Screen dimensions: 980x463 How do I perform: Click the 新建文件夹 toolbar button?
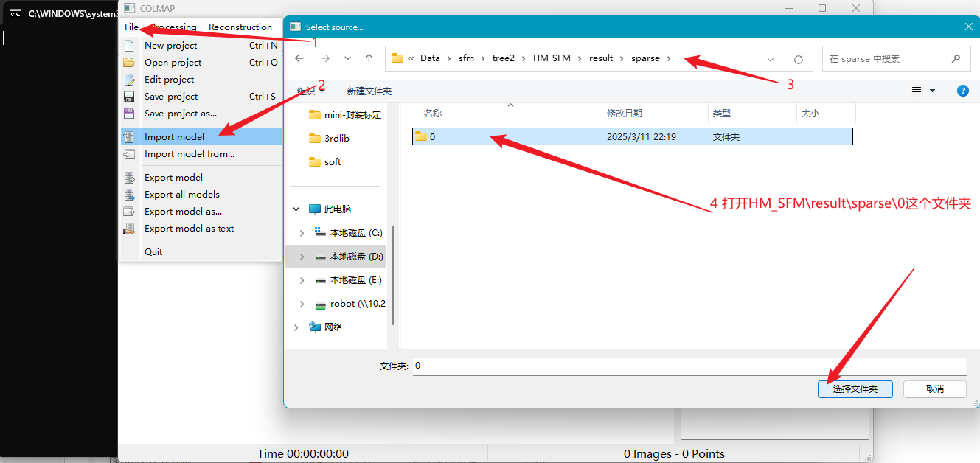pos(369,91)
